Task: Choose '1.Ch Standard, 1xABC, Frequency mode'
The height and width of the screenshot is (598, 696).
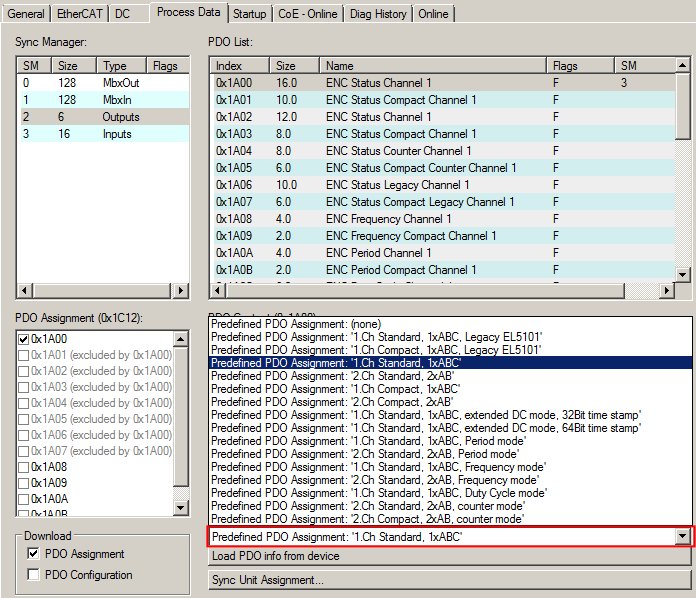Action: pos(450,467)
